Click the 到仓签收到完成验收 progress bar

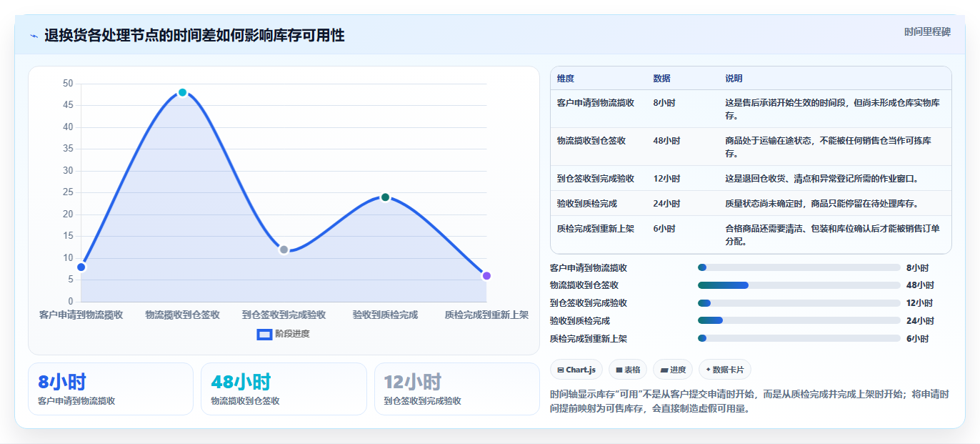[799, 303]
